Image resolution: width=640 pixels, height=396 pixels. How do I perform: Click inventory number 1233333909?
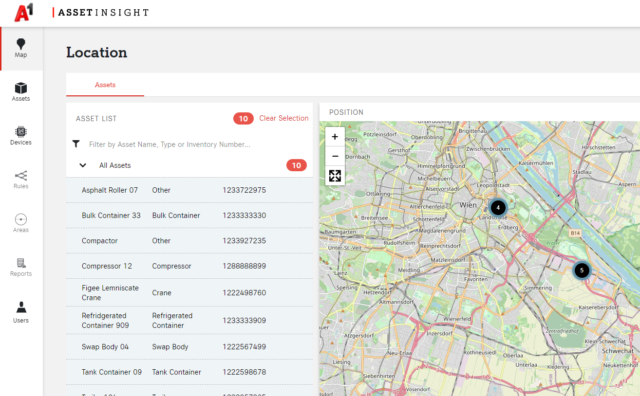[244, 320]
